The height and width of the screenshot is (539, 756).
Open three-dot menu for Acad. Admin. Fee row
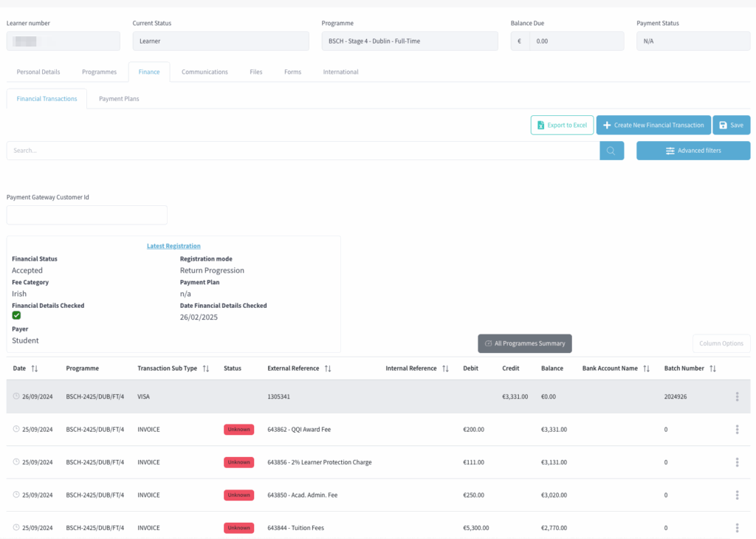737,495
